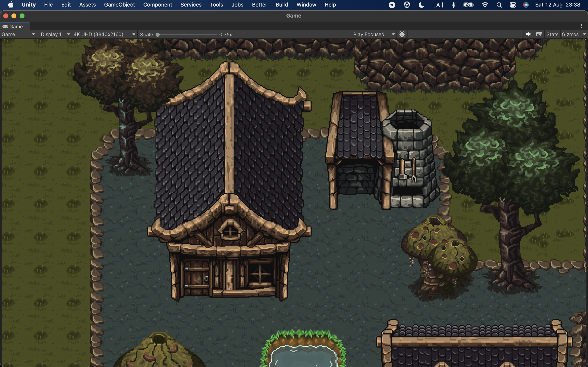Click the Do Not Disturb moon icon
Image resolution: width=588 pixels, height=367 pixels.
tap(421, 5)
